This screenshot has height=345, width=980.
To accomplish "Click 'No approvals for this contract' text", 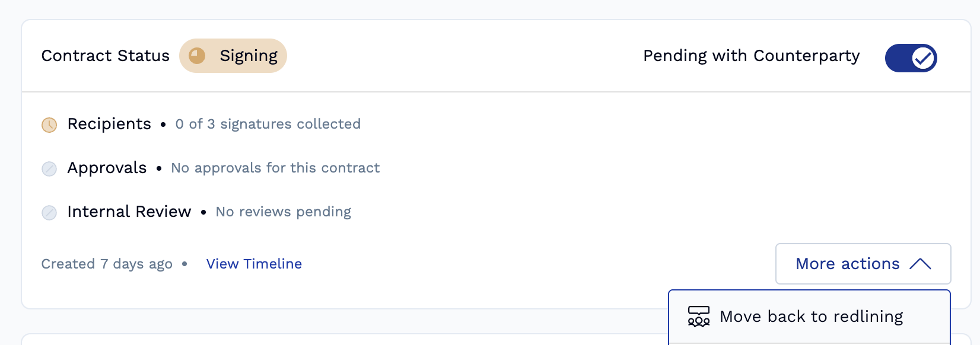I will pyautogui.click(x=275, y=168).
